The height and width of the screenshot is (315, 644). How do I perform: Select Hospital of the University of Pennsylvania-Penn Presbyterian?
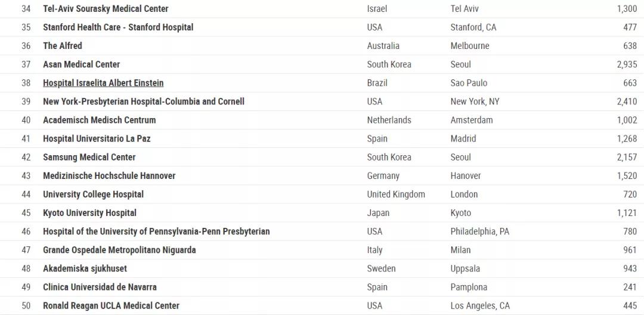156,231
